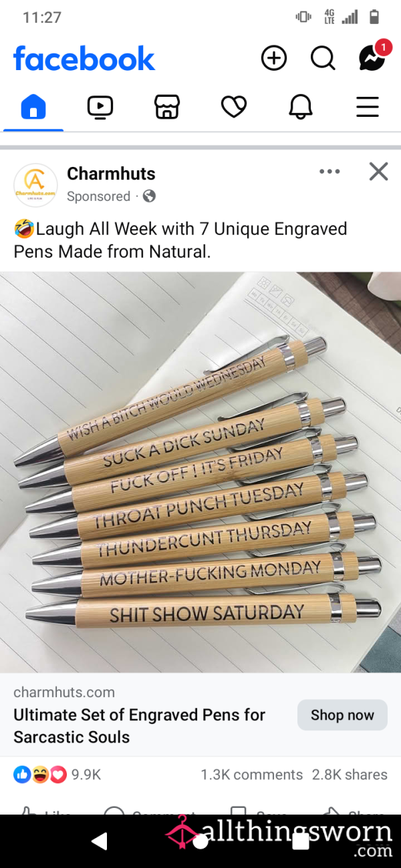The height and width of the screenshot is (868, 401).
Task: Open the Charmhuts page name
Action: (x=111, y=174)
